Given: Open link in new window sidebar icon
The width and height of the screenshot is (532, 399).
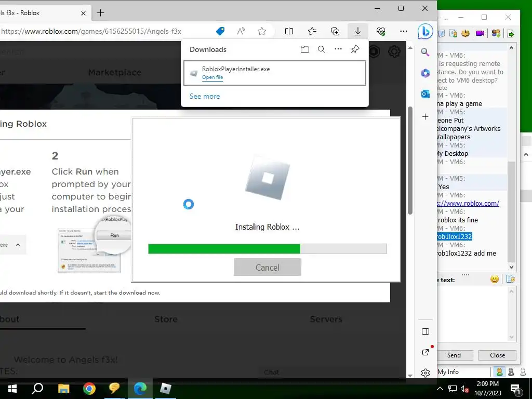Looking at the screenshot, I should (x=425, y=352).
